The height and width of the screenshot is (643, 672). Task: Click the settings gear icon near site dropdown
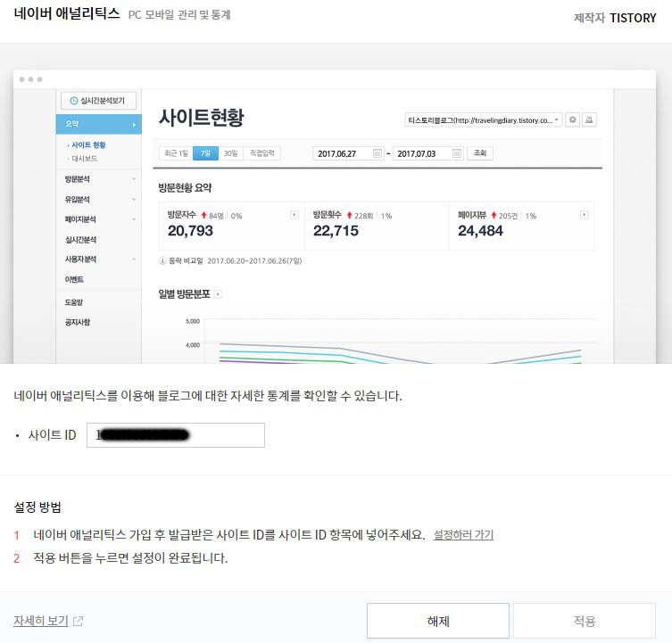pyautogui.click(x=573, y=120)
